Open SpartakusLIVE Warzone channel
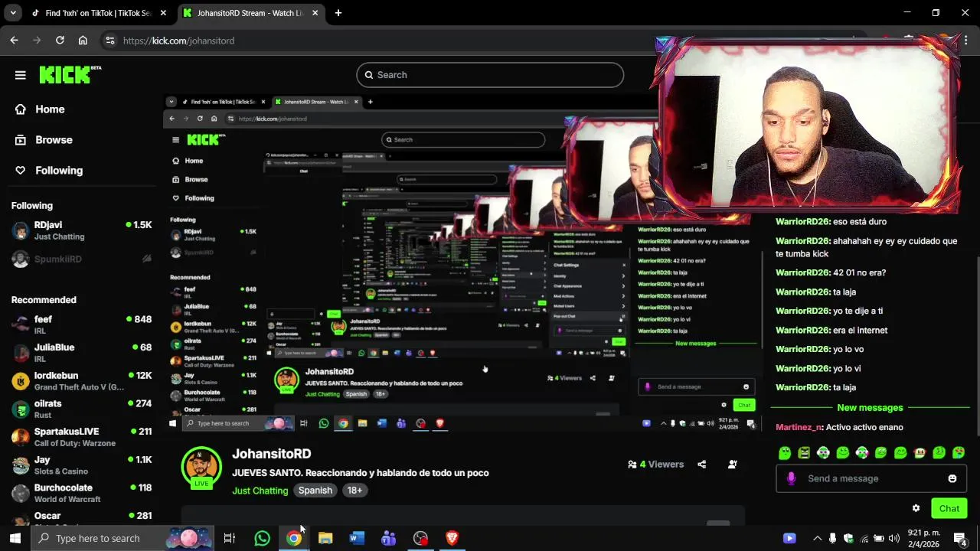The width and height of the screenshot is (980, 551). pyautogui.click(x=80, y=437)
